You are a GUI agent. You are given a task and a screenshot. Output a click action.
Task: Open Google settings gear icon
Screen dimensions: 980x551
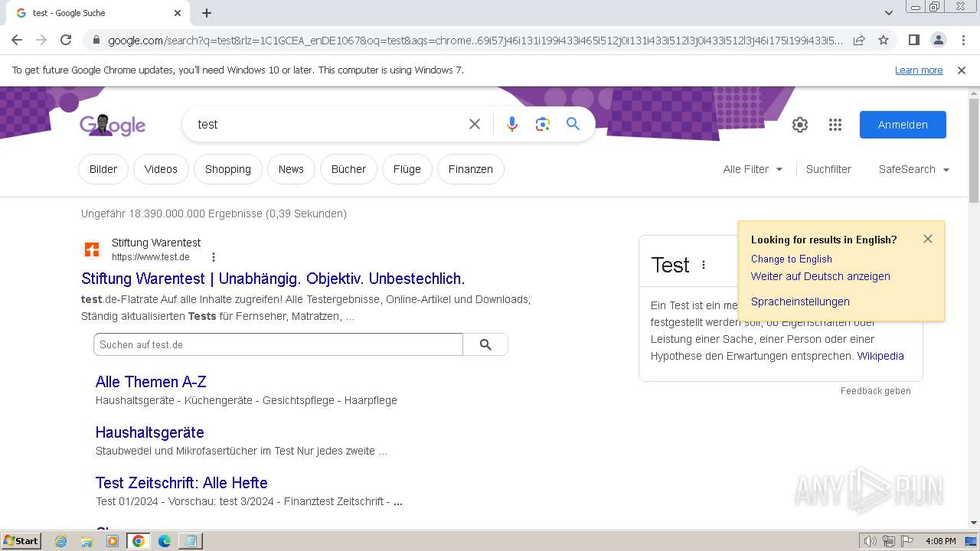(800, 125)
